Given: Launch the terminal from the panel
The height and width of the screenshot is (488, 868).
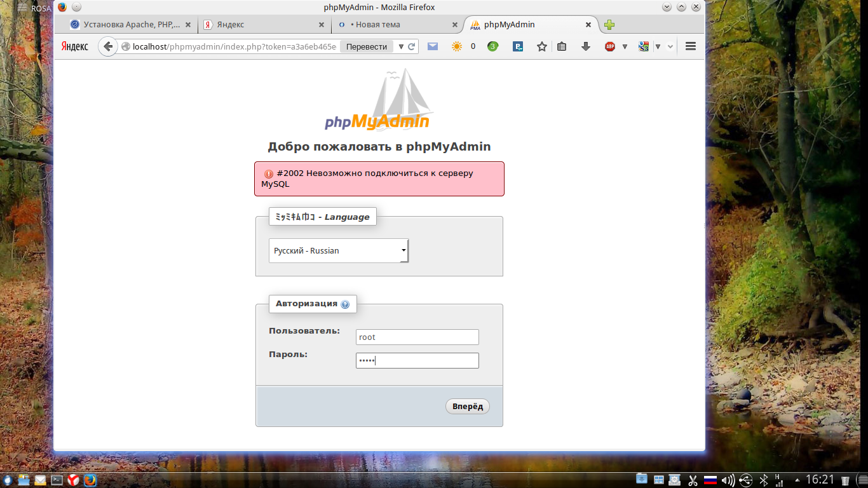Looking at the screenshot, I should pos(57,480).
